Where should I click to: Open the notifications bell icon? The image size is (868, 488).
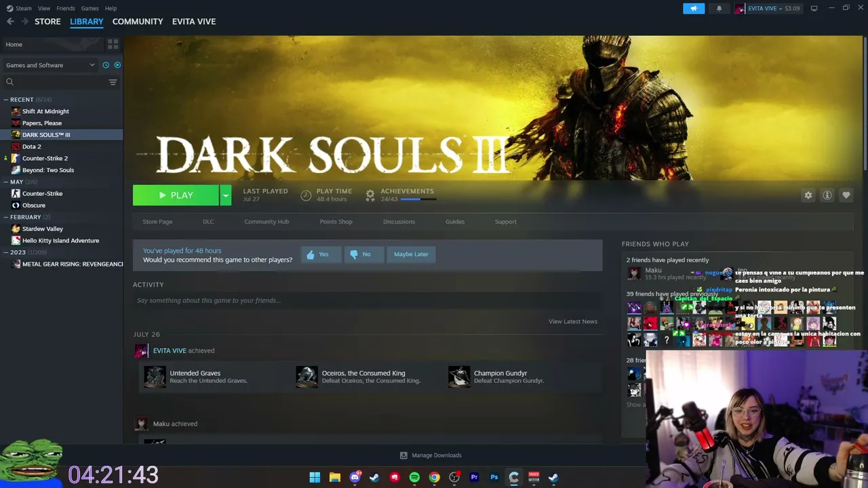(719, 8)
